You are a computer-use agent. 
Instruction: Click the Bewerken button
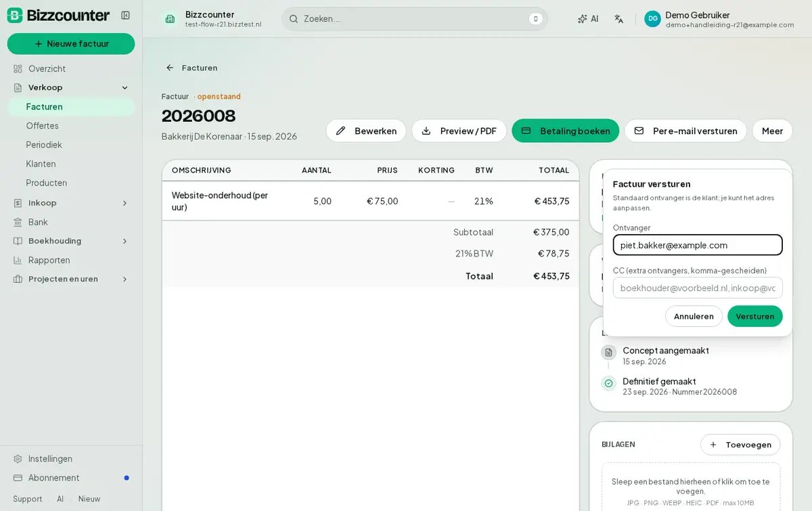point(366,131)
